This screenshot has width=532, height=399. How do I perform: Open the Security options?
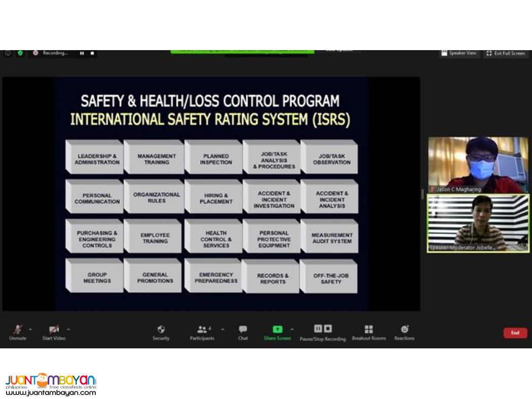161,329
